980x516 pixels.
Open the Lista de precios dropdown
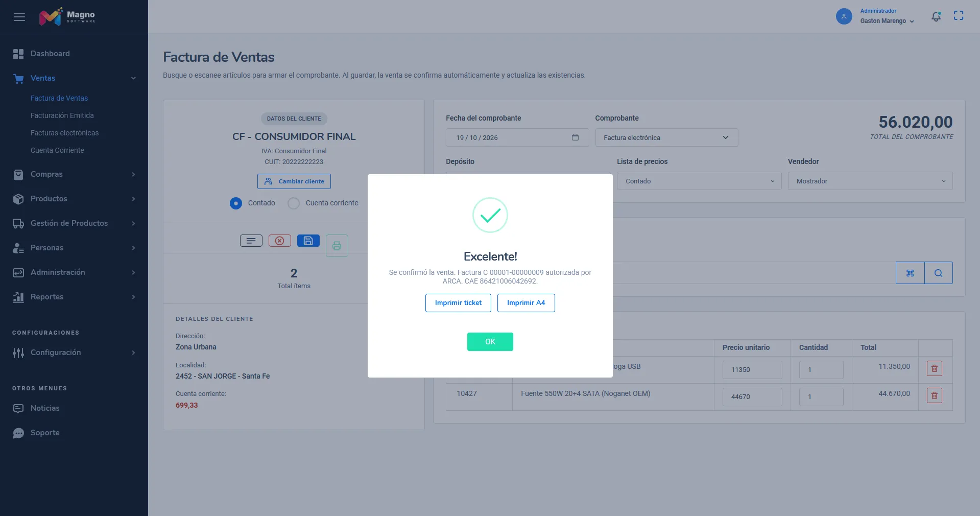699,181
